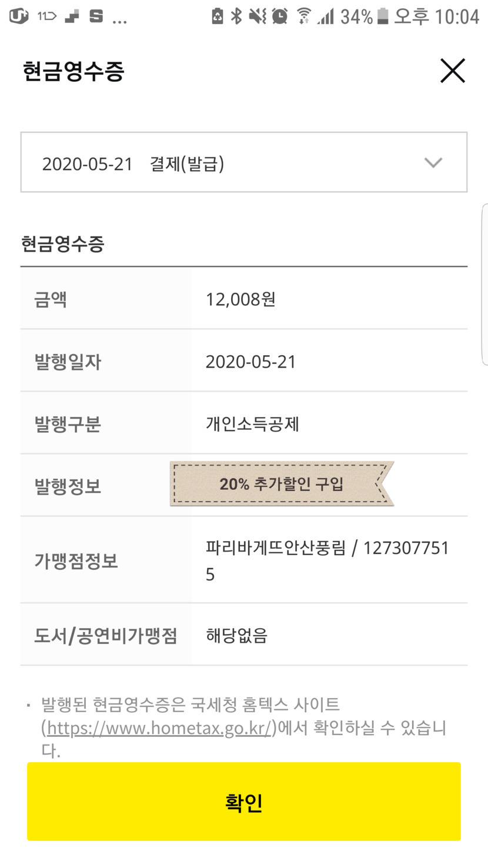Tap the Bluetooth status icon
Image resolution: width=488 pixels, height=868 pixels.
[236, 16]
